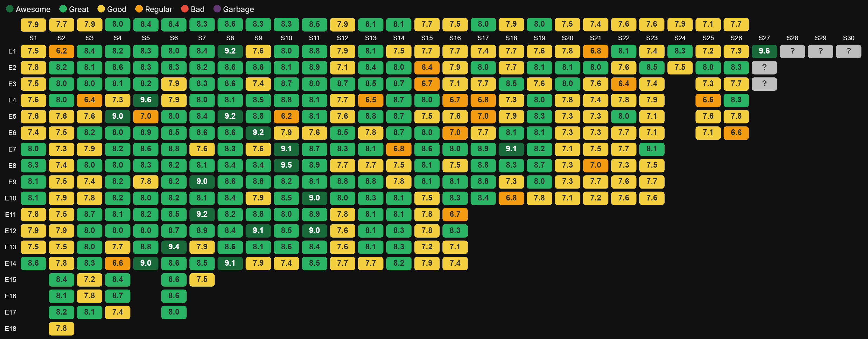Select the Good legend label
Image resolution: width=868 pixels, height=339 pixels.
(x=117, y=9)
